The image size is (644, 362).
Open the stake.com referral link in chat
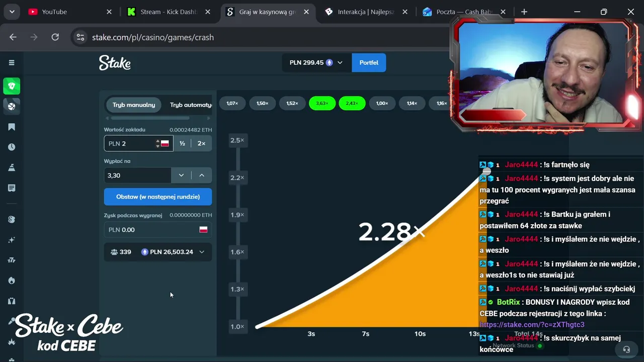pyautogui.click(x=532, y=325)
